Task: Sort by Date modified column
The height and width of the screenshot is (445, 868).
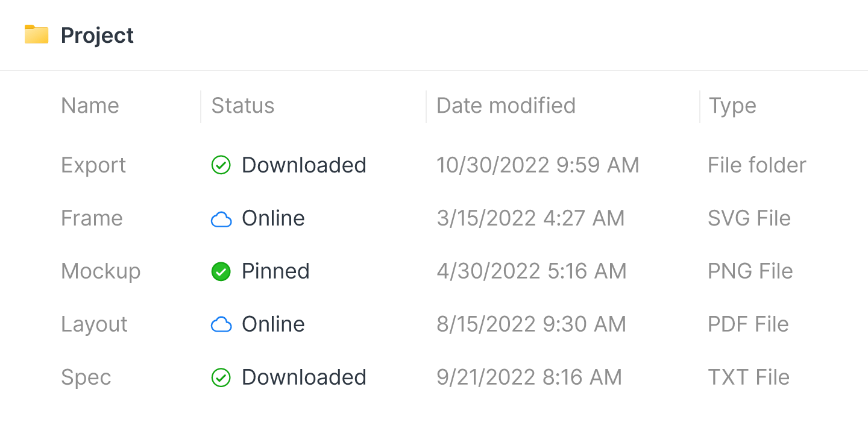Action: [506, 106]
